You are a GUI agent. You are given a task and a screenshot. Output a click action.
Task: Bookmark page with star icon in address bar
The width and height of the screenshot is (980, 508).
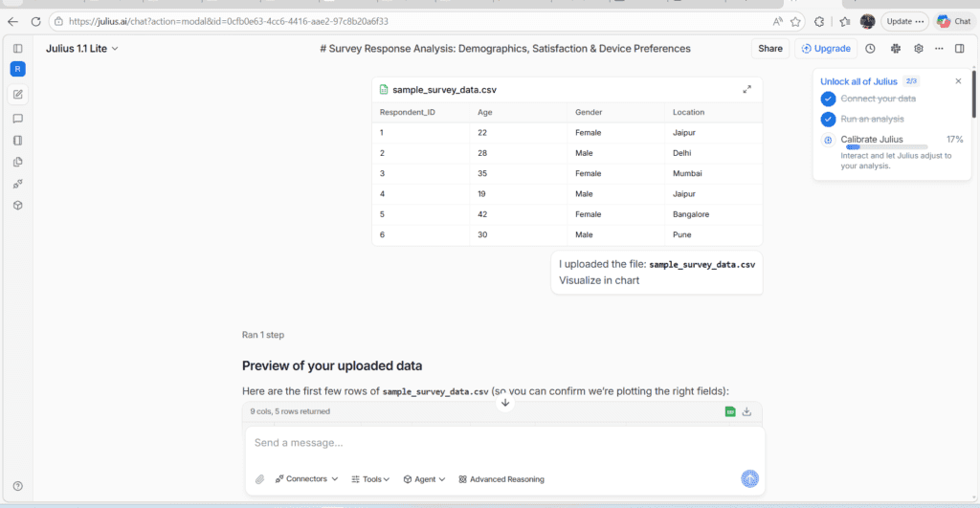(795, 21)
